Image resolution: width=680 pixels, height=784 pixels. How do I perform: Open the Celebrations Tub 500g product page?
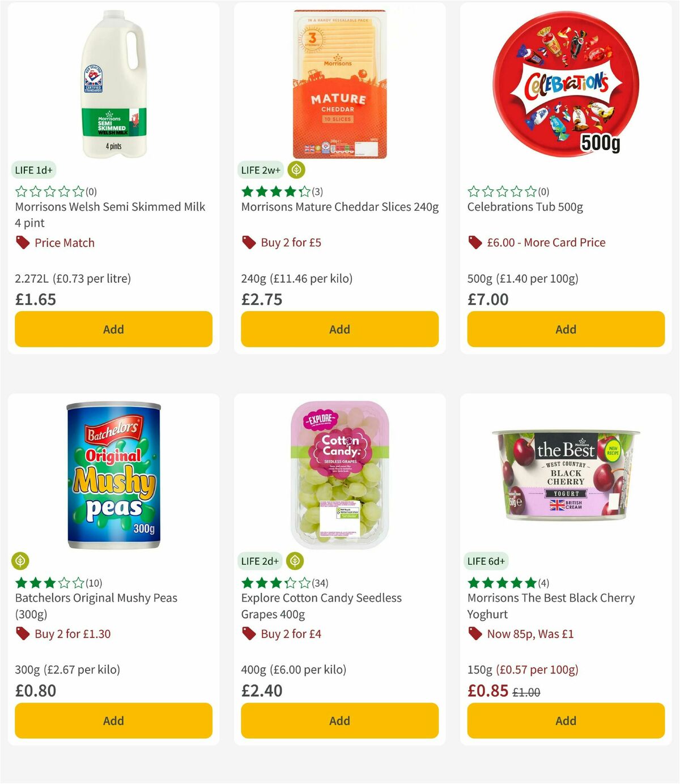[524, 207]
